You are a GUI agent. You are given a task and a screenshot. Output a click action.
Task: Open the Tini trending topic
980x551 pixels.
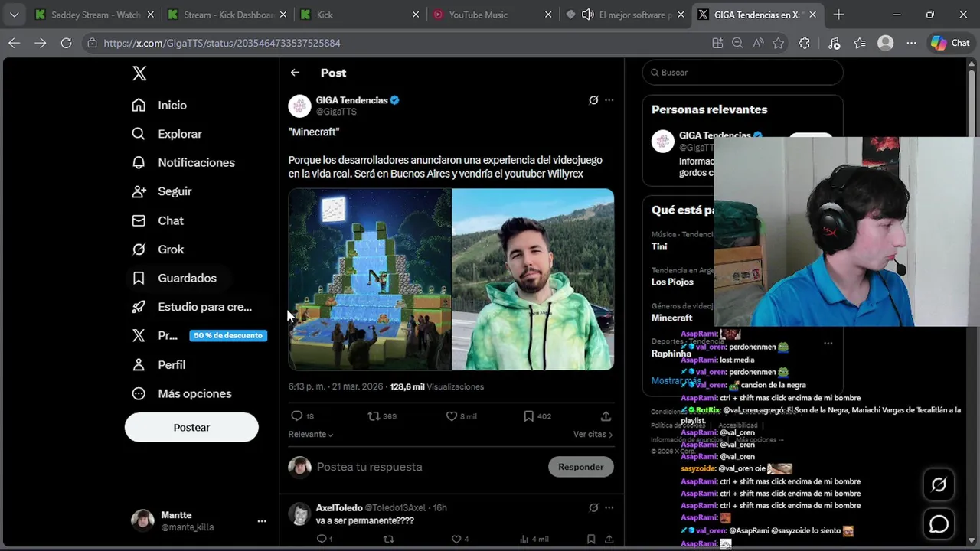659,246
